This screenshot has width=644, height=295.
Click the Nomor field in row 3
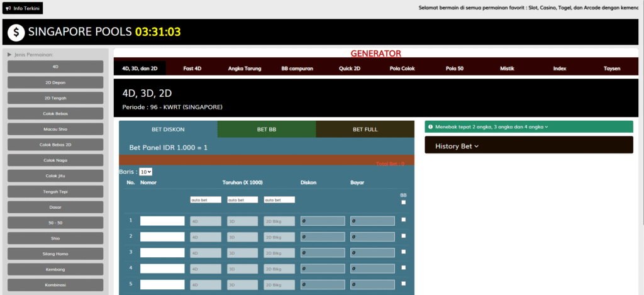coord(162,253)
